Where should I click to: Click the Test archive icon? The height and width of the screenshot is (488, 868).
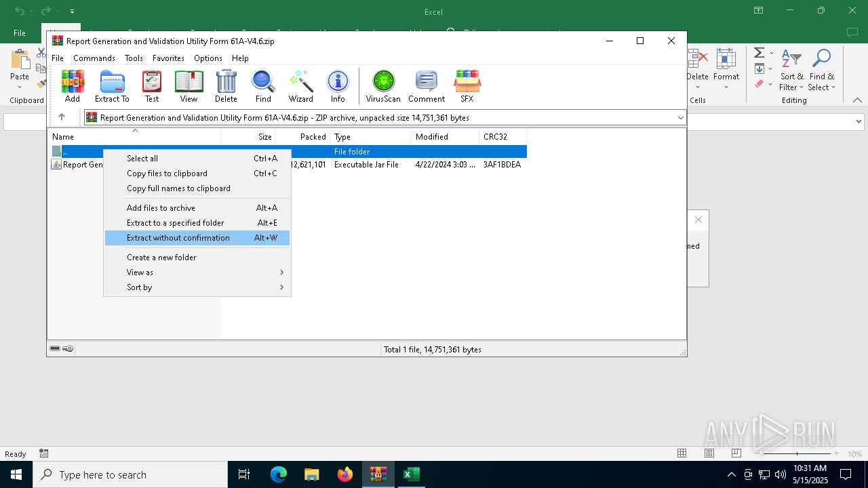152,86
